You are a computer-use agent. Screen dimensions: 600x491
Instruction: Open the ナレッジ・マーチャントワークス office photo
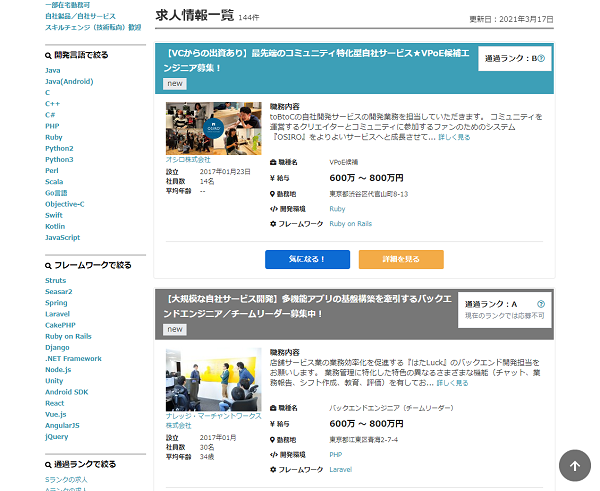(x=200, y=378)
